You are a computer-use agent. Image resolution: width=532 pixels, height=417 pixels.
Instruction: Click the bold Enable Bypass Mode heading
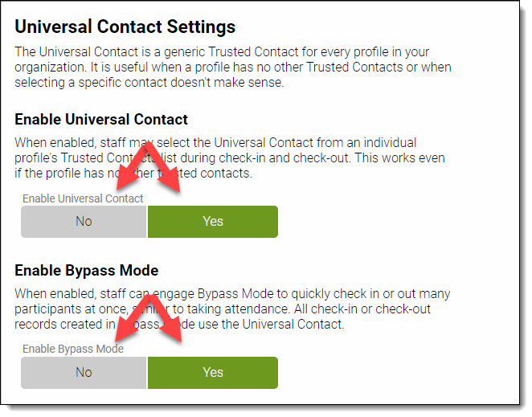tap(87, 270)
